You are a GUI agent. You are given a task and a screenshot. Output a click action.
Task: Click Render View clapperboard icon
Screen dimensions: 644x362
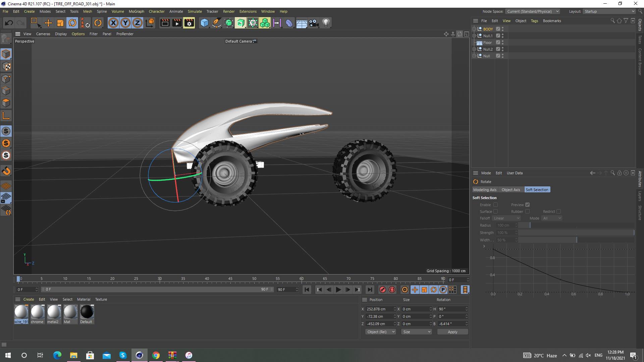point(165,23)
